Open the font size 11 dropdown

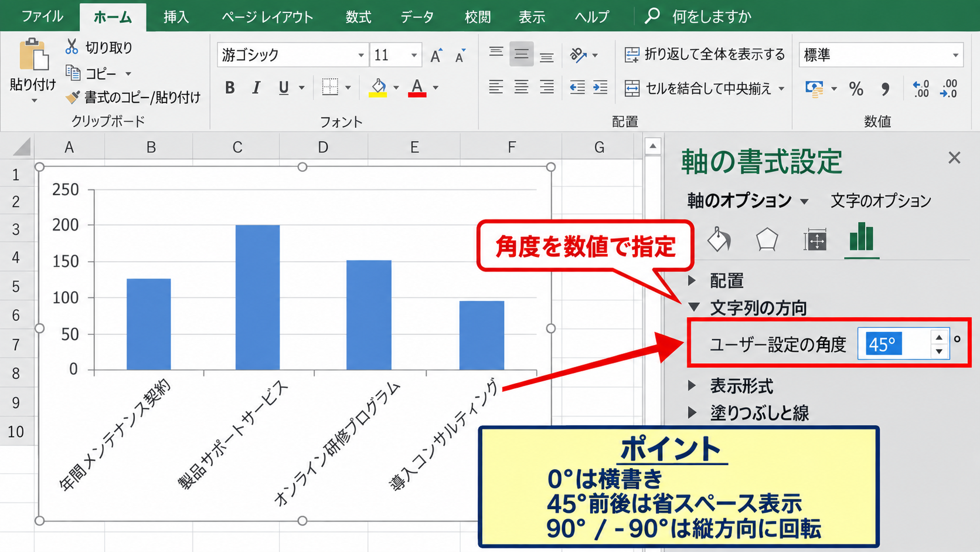pos(414,55)
